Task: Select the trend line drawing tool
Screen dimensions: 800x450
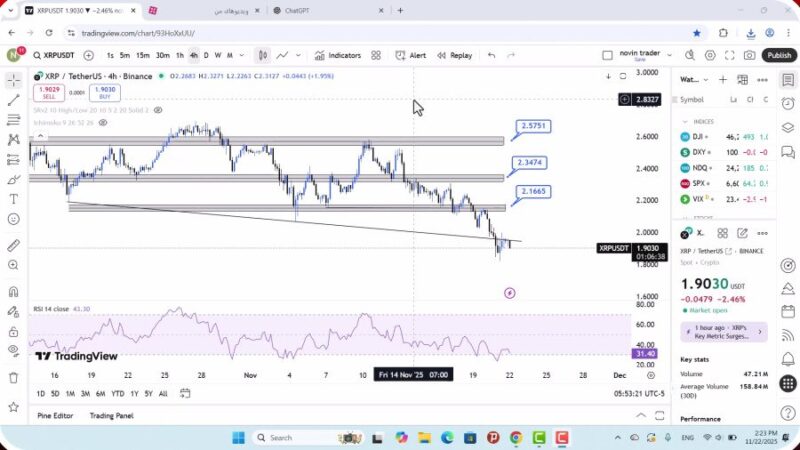Action: 13,100
